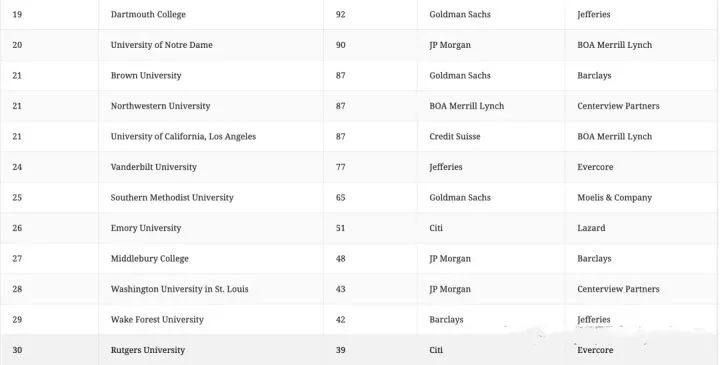Click Centerview Partners in Northwestern row
Image resolution: width=720 pixels, height=365 pixels.
[618, 106]
